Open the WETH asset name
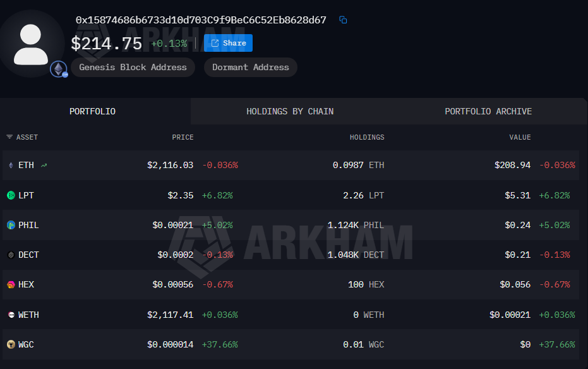This screenshot has width=588, height=369. click(28, 315)
